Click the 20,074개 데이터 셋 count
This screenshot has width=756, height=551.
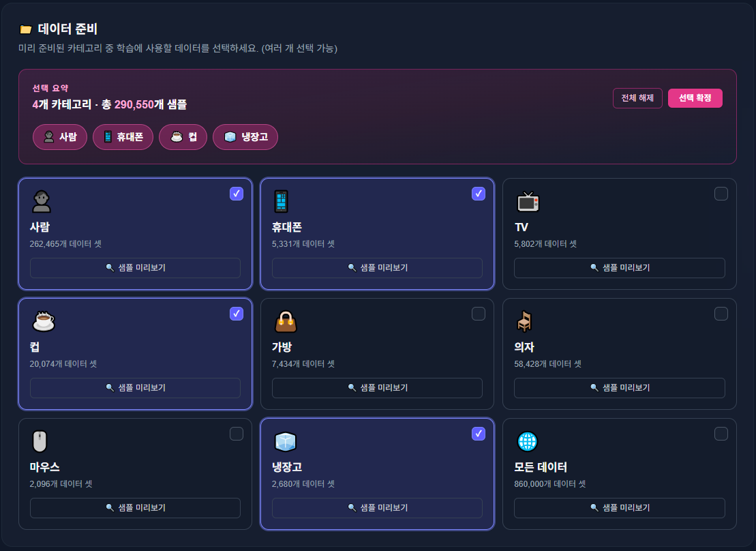tap(63, 364)
